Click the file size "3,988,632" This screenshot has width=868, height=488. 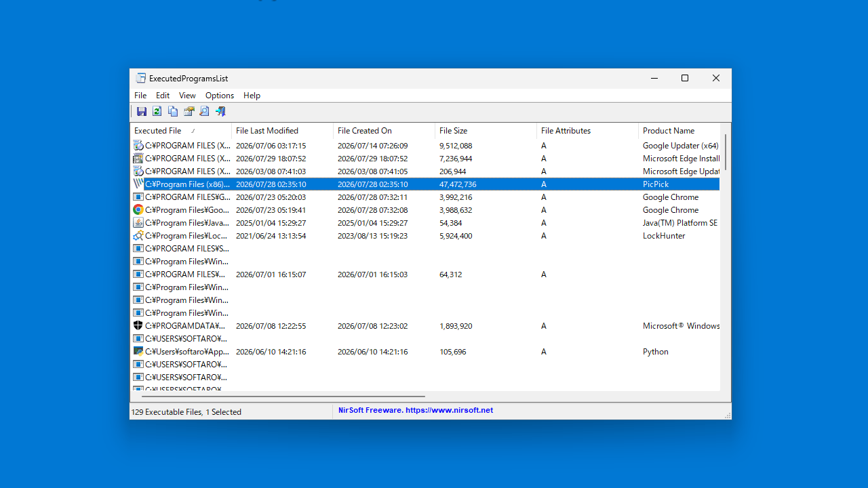[x=456, y=210]
